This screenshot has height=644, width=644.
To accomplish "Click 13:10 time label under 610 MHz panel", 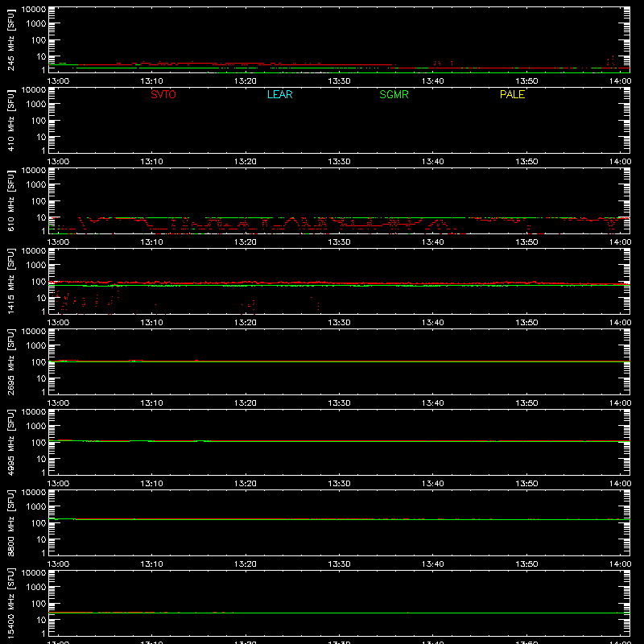I will (151, 242).
